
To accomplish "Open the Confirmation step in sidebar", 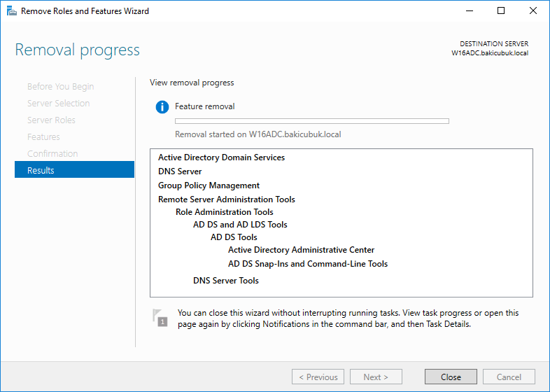I will coord(52,153).
